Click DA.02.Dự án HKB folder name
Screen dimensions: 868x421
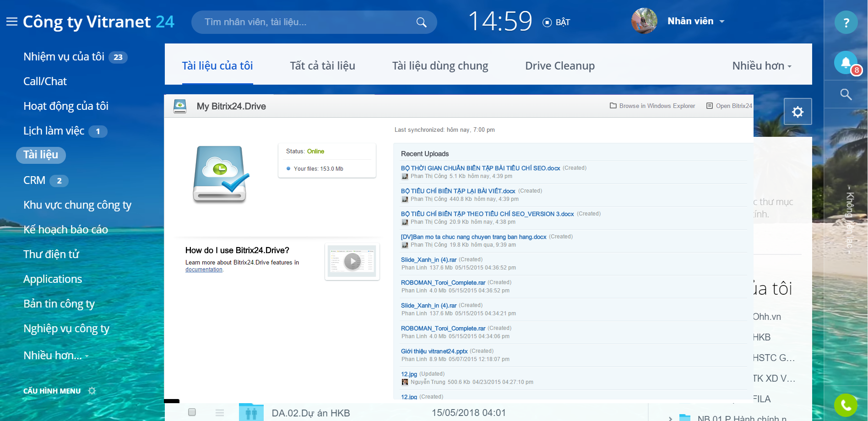click(311, 413)
